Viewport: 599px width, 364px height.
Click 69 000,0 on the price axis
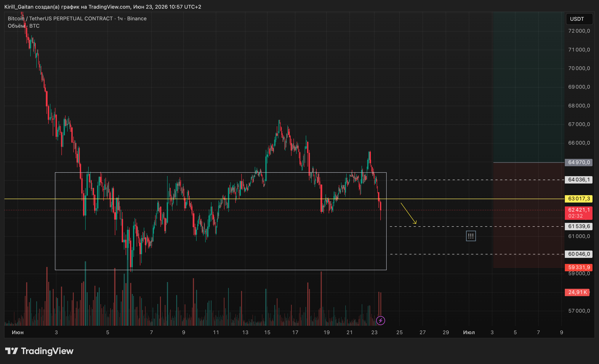point(579,87)
